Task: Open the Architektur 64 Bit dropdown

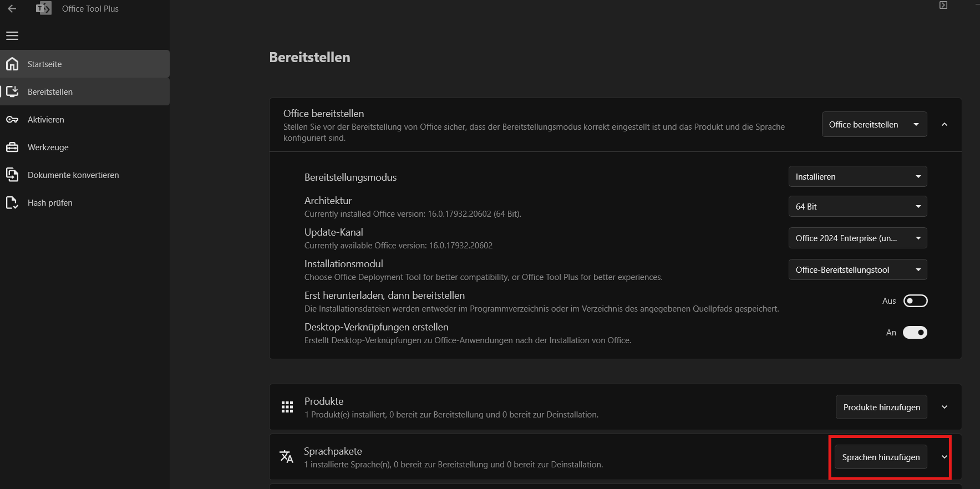Action: click(857, 207)
